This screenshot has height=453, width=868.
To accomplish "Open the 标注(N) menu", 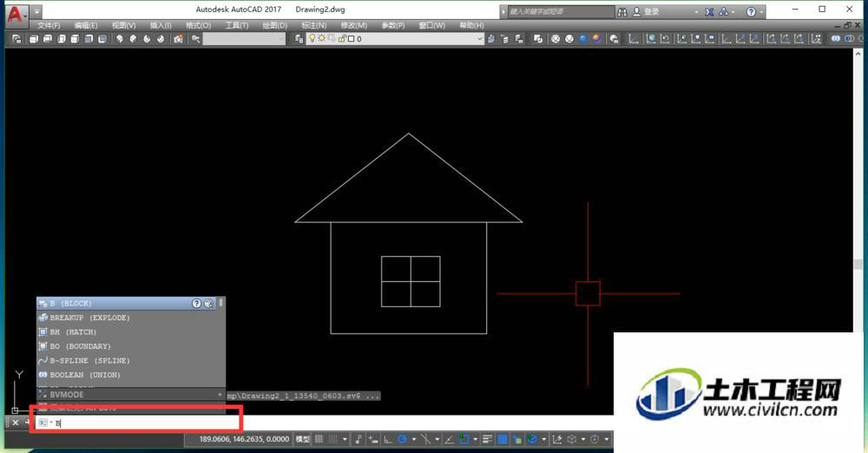I will (313, 25).
